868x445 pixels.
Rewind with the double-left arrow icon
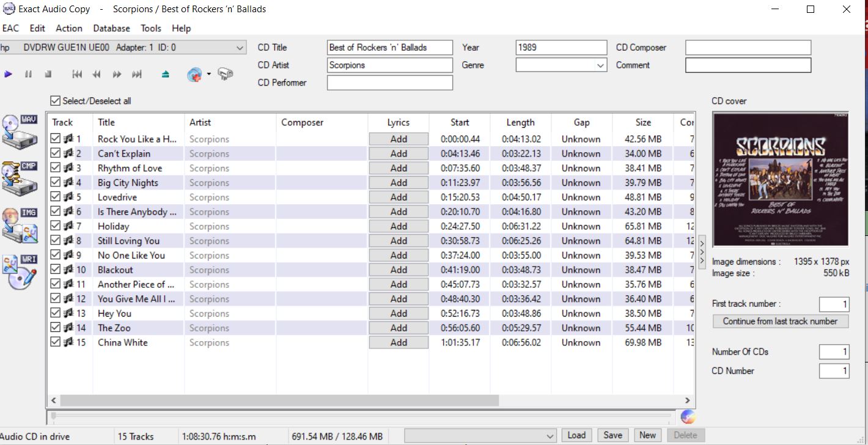pos(97,75)
